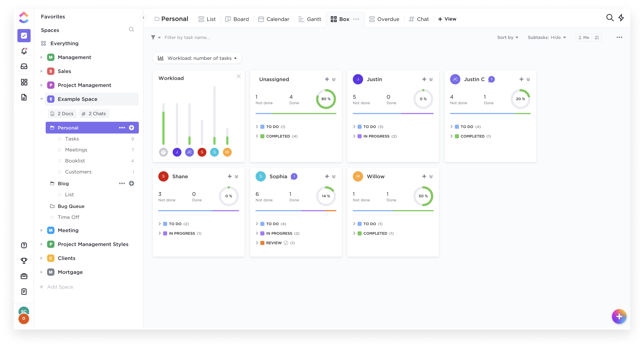Select the Box view tab
This screenshot has height=348, width=644.
coord(340,19)
